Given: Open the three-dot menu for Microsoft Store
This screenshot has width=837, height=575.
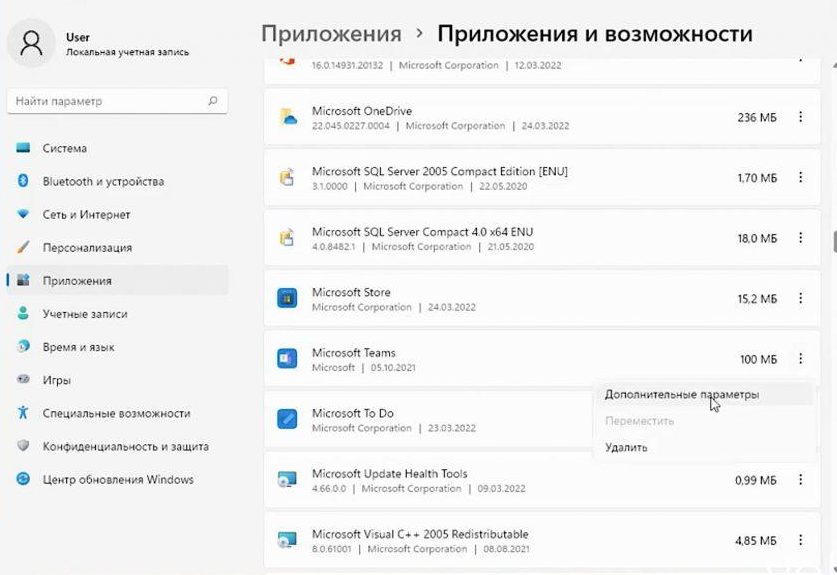Looking at the screenshot, I should click(800, 299).
